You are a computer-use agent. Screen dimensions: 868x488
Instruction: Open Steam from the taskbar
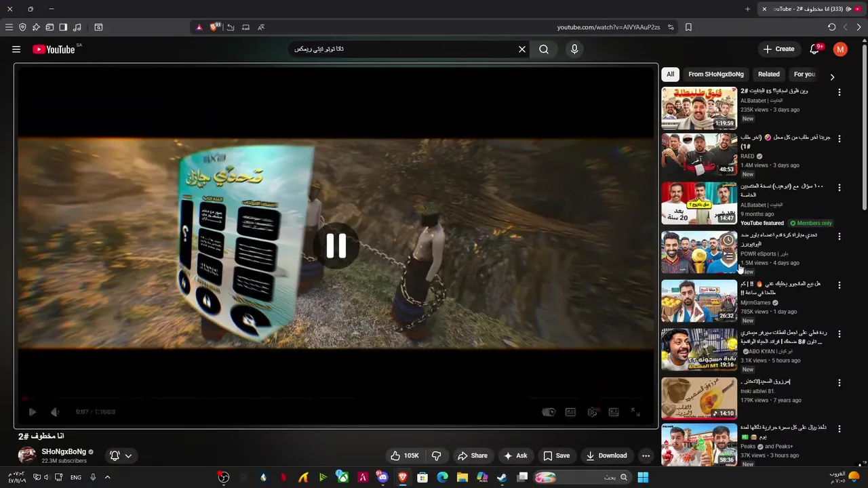[502, 477]
